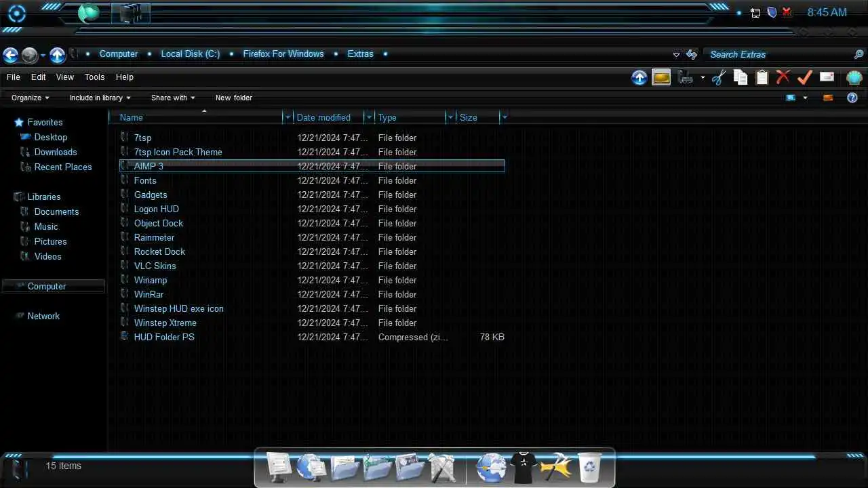Screen dimensions: 868x488
Task: Open the Include in library dropdown
Action: point(100,98)
